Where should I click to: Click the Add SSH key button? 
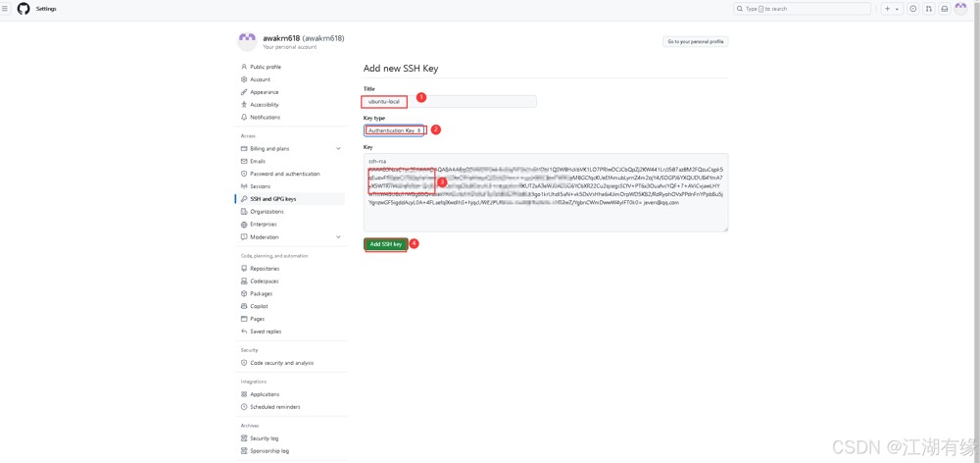coord(385,244)
